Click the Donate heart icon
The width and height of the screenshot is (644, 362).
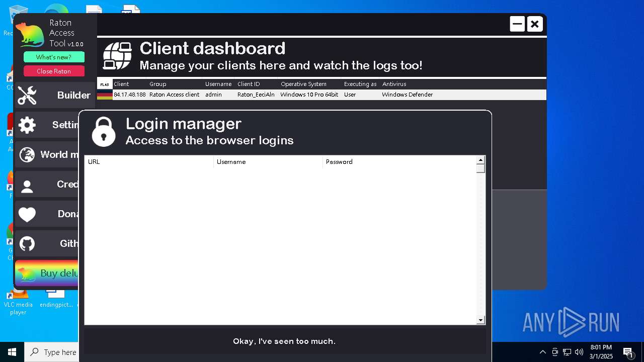click(27, 215)
